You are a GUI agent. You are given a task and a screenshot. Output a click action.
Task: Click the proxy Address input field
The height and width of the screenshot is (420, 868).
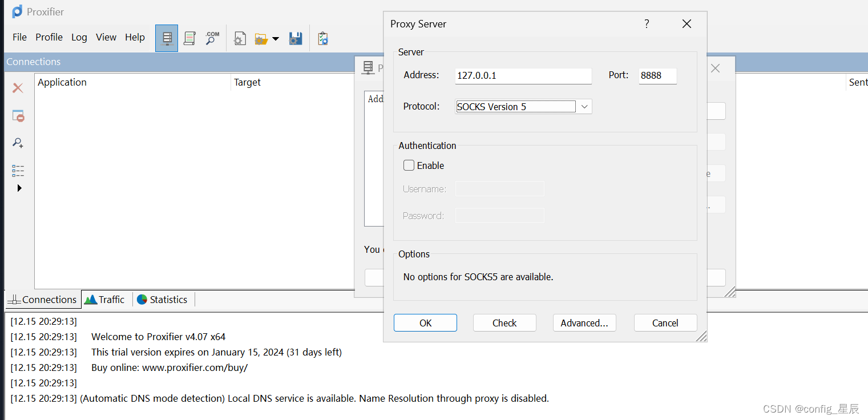(523, 76)
